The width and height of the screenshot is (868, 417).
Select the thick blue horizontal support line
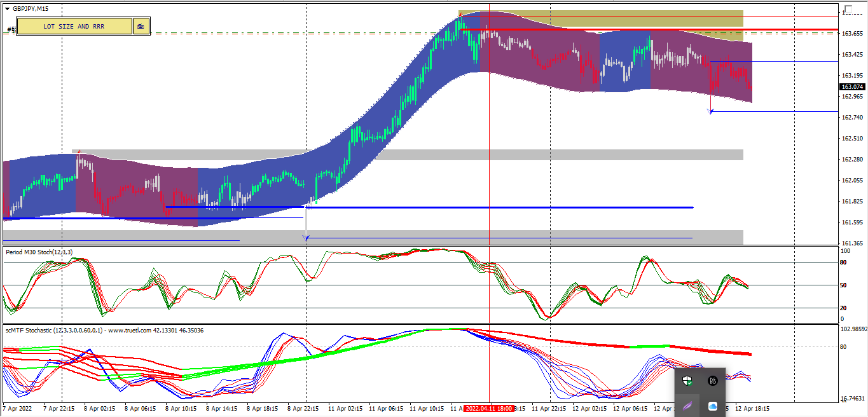(429, 207)
